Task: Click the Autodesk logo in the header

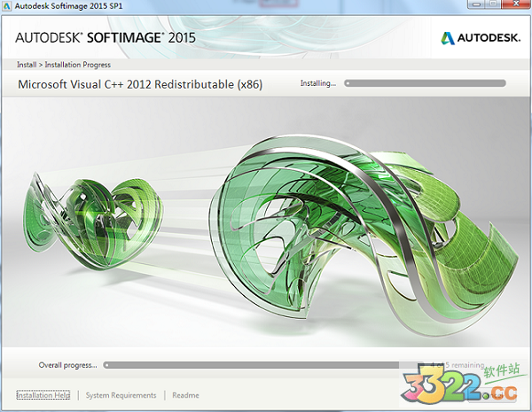Action: pyautogui.click(x=481, y=37)
